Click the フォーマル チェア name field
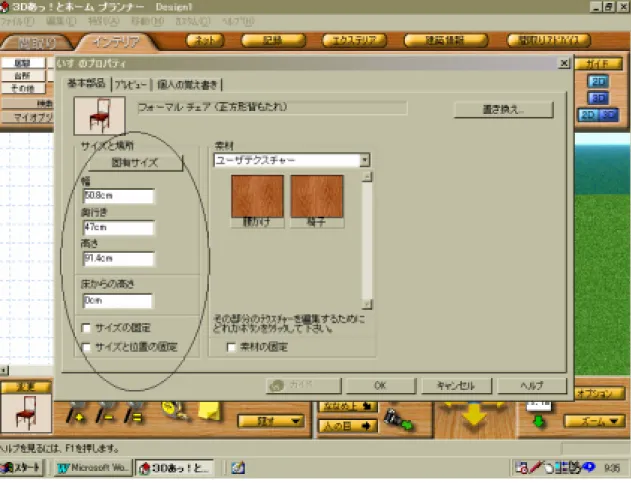Viewport: 631px width, 483px height. tap(272, 107)
